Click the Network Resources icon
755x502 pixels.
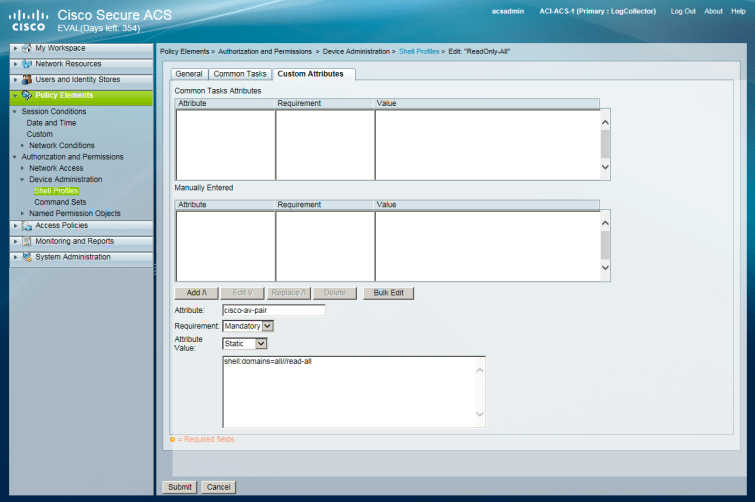[x=26, y=63]
